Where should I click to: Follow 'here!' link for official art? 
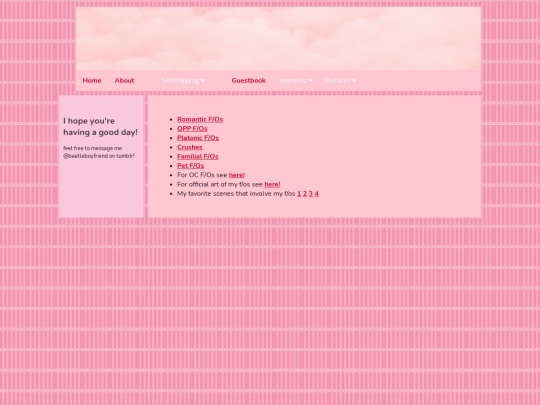click(x=272, y=184)
